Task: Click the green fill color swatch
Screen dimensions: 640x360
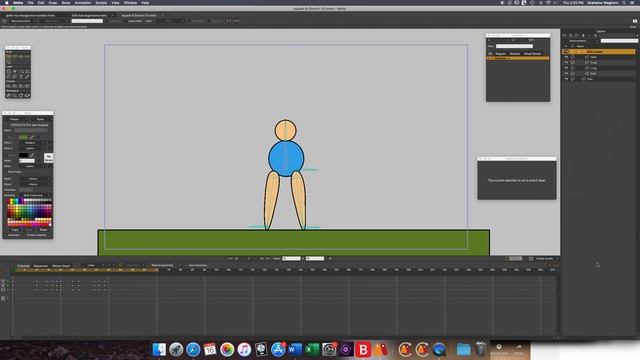Action: [23, 137]
